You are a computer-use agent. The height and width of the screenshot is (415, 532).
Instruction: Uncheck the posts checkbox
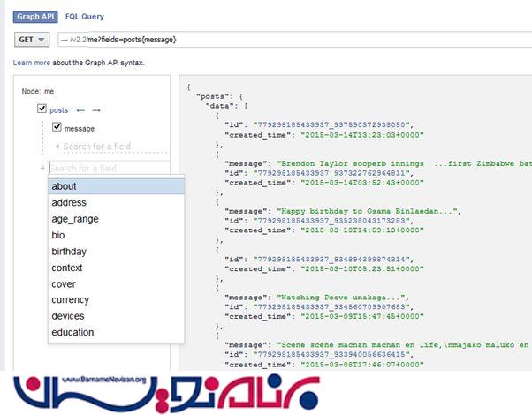pos(42,109)
